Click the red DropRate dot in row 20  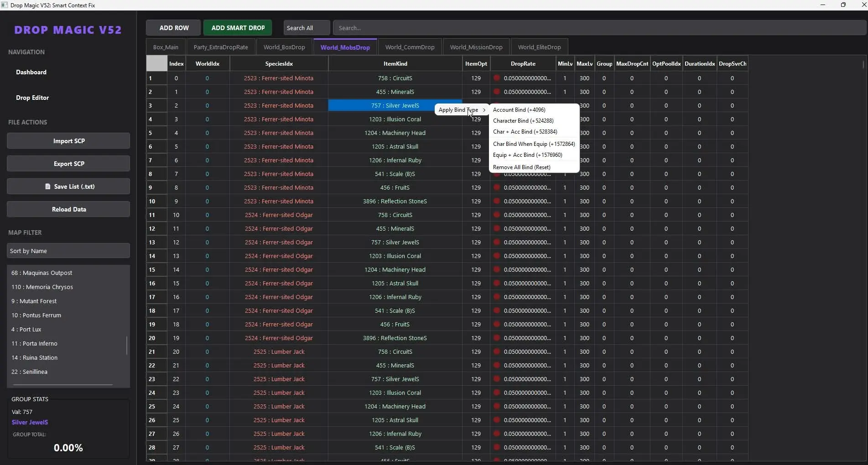[x=497, y=338]
